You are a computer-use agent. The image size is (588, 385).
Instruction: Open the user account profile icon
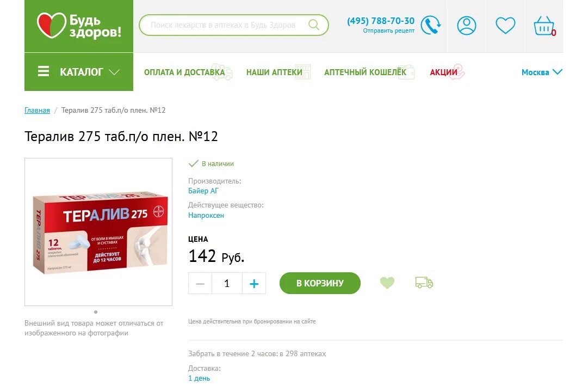tap(467, 26)
